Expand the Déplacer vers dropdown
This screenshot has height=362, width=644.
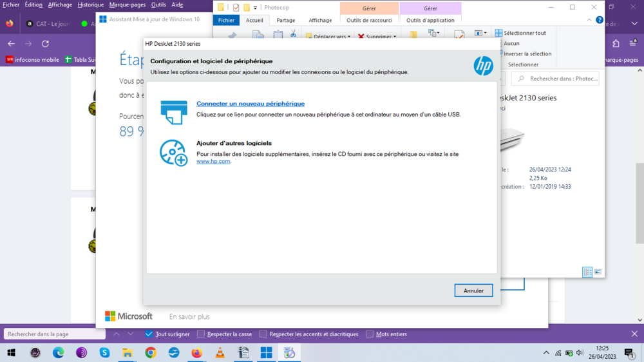[349, 37]
